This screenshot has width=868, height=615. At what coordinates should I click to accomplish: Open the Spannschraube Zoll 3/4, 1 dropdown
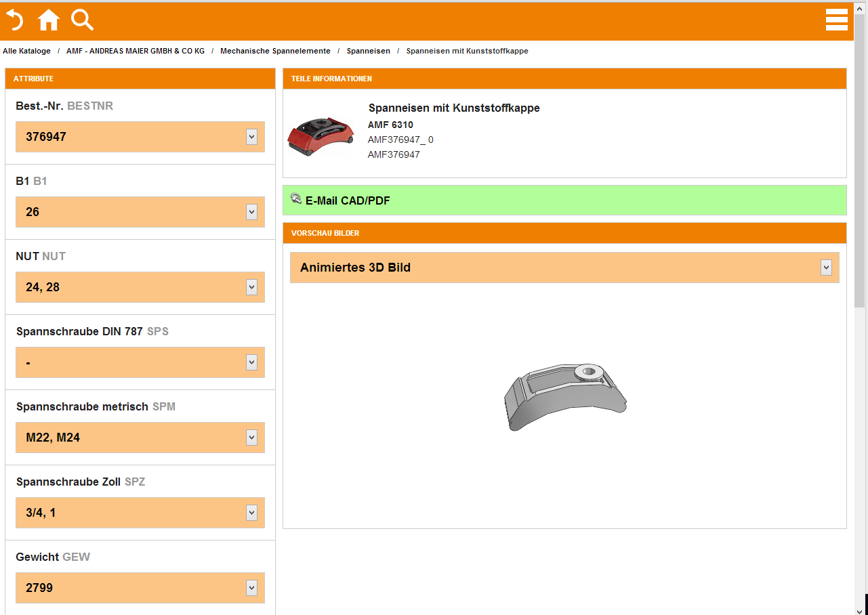click(251, 513)
